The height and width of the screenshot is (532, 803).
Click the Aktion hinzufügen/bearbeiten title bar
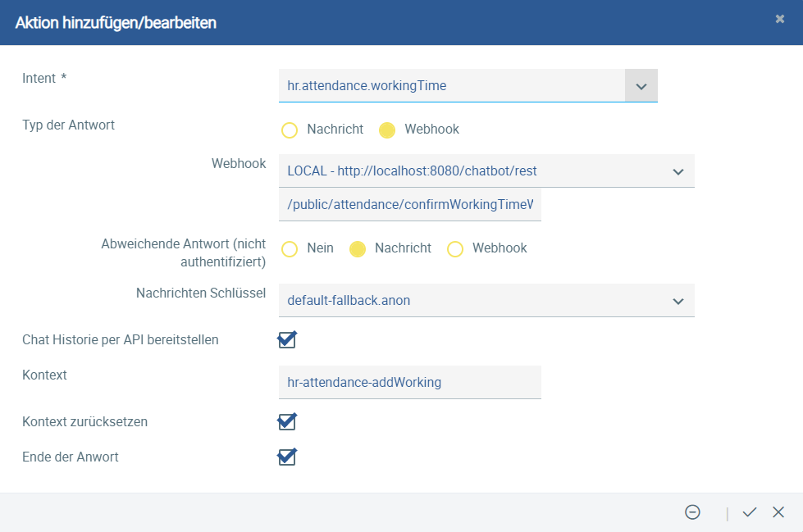tap(402, 22)
